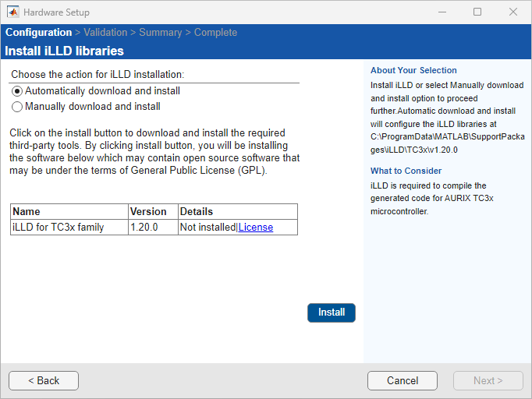
Task: Click the Version column header
Action: click(153, 211)
